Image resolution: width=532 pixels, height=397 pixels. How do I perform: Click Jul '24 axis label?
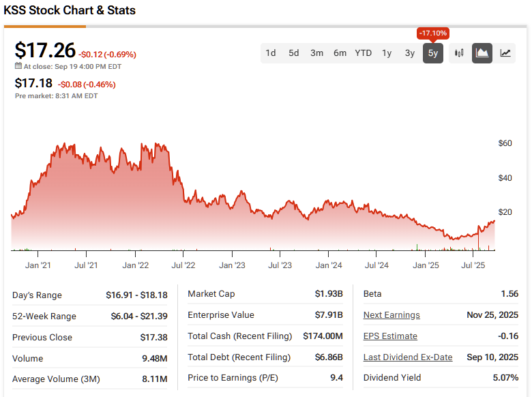pos(376,265)
